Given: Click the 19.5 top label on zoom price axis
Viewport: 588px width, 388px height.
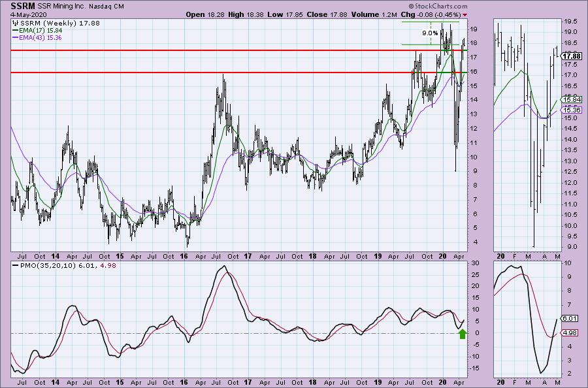Looking at the screenshot, I should pos(571,22).
